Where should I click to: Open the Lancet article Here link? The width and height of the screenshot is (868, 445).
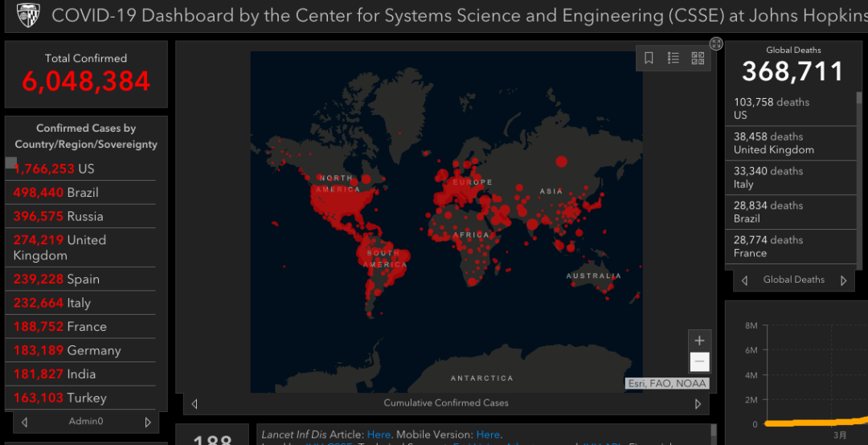[379, 435]
